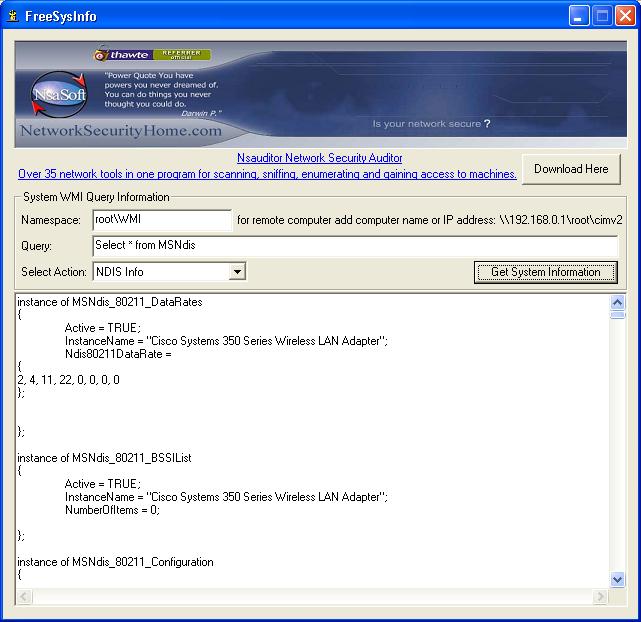The height and width of the screenshot is (622, 641).
Task: Click the horizontal scrollbar right arrow
Action: point(600,597)
